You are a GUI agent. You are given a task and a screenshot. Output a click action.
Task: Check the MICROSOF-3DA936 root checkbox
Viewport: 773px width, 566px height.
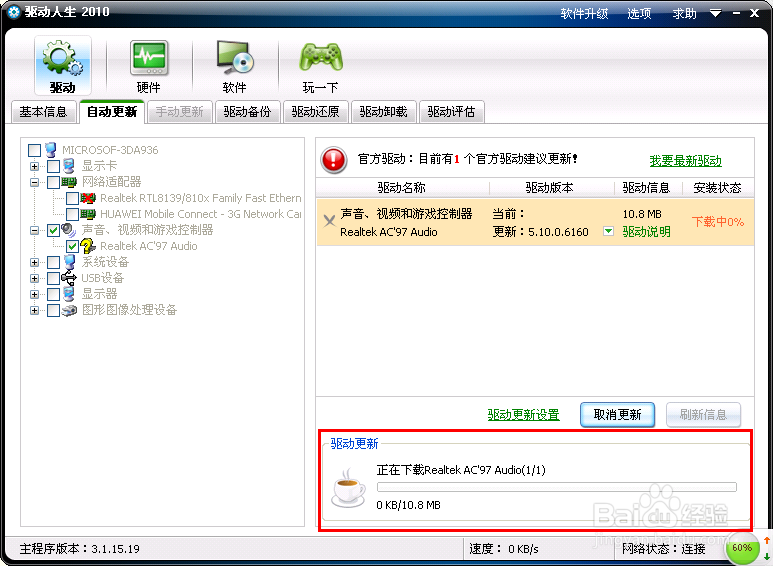pyautogui.click(x=35, y=150)
